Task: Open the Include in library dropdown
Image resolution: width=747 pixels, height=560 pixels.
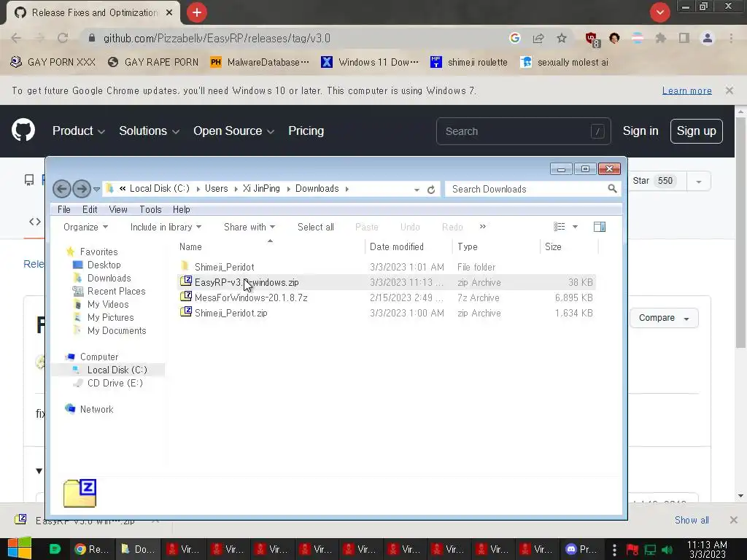Action: tap(166, 227)
